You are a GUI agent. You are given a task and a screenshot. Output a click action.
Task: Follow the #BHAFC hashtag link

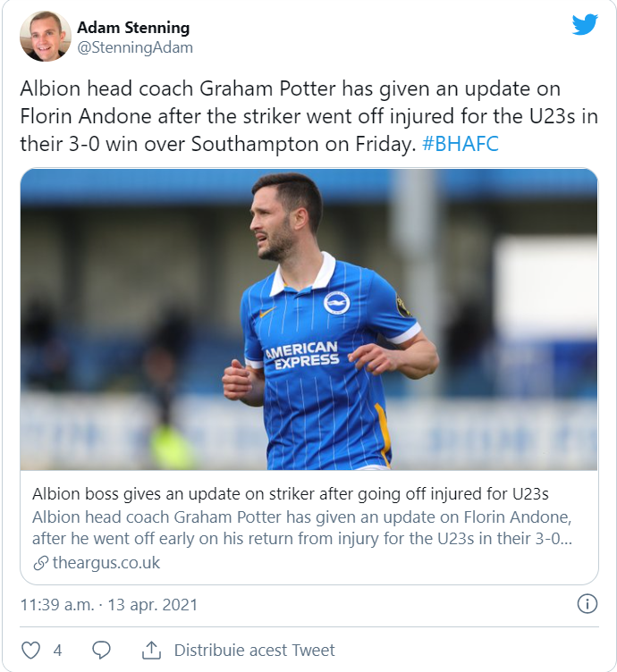tap(460, 144)
